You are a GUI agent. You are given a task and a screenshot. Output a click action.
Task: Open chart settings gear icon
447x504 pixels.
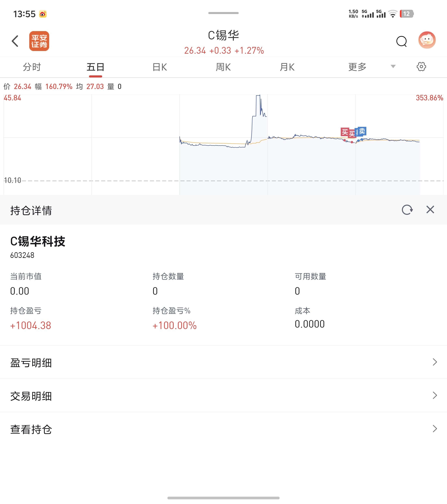click(421, 67)
